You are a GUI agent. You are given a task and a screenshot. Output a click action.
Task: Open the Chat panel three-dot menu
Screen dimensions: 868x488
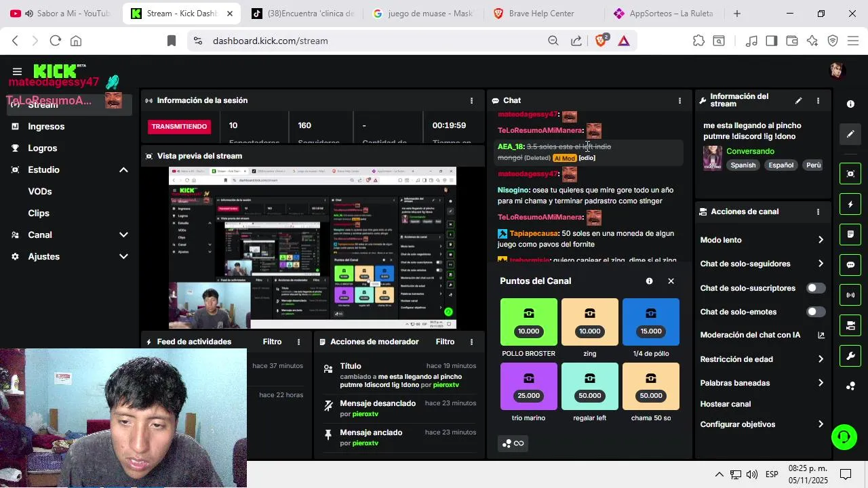679,100
